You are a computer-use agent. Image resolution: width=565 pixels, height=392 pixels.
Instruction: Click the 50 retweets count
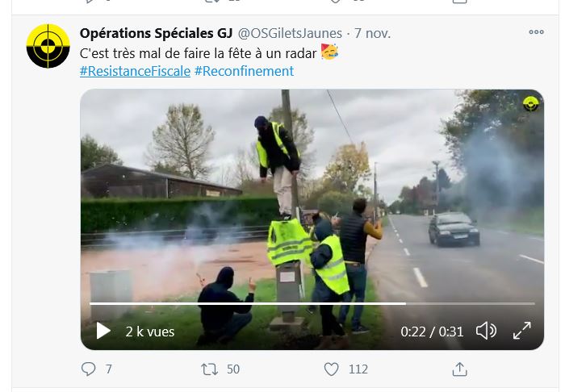233,369
